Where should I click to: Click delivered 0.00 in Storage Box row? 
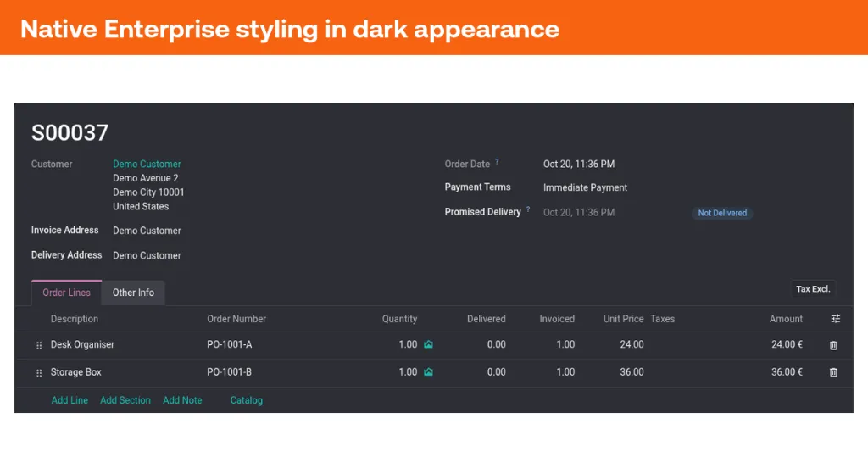pyautogui.click(x=497, y=372)
